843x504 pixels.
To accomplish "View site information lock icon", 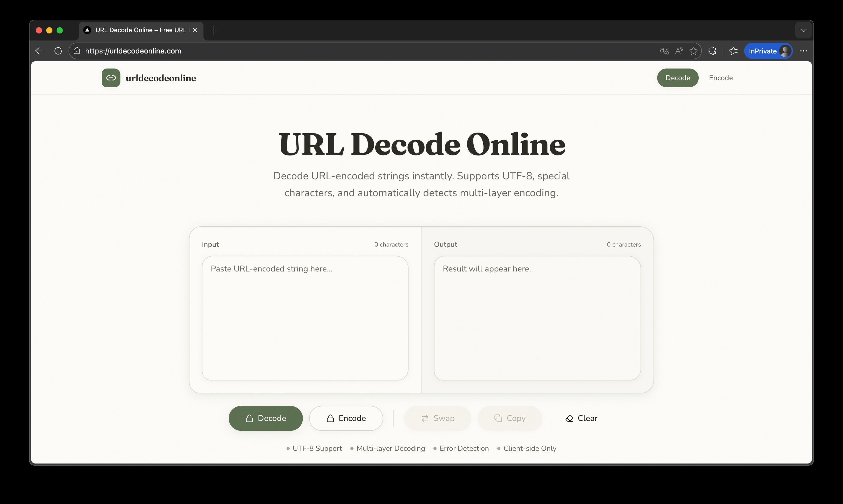I will click(77, 51).
